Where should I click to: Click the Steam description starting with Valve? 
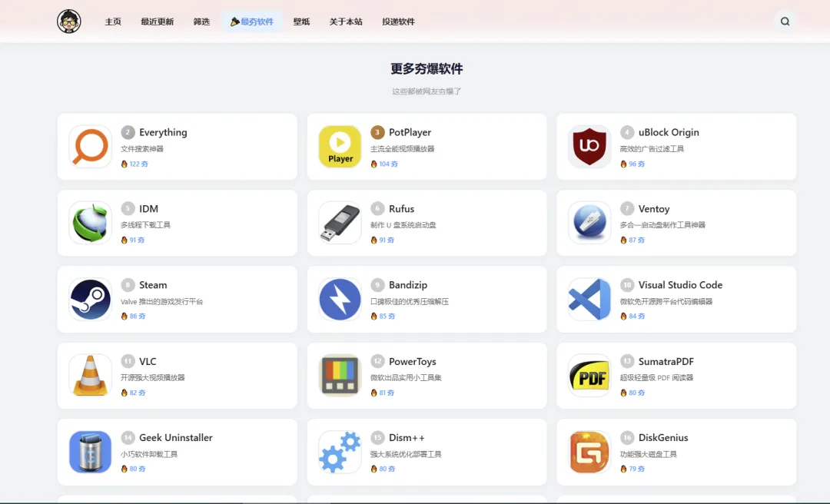(162, 302)
